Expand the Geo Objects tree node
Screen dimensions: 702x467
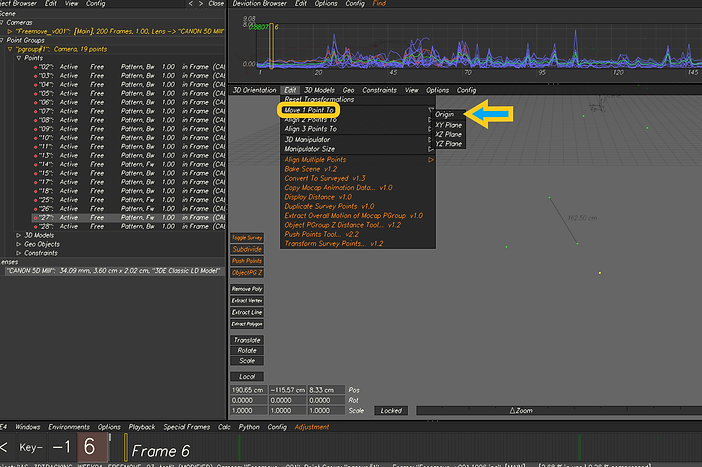(x=19, y=244)
